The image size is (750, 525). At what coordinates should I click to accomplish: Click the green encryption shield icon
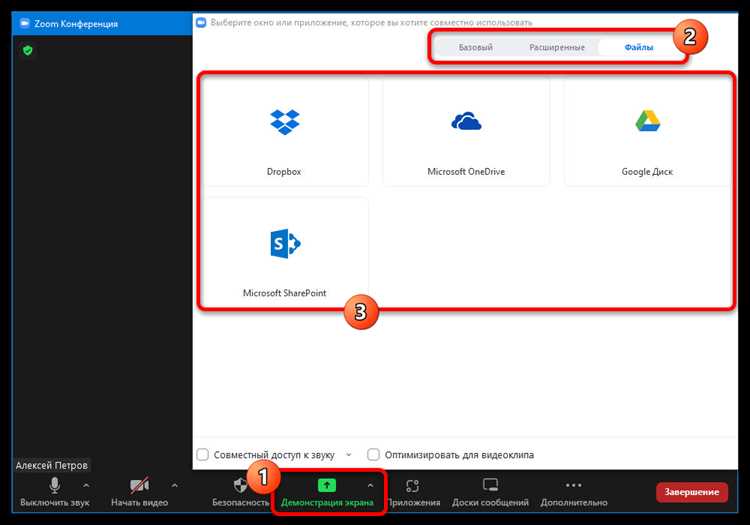pos(28,50)
